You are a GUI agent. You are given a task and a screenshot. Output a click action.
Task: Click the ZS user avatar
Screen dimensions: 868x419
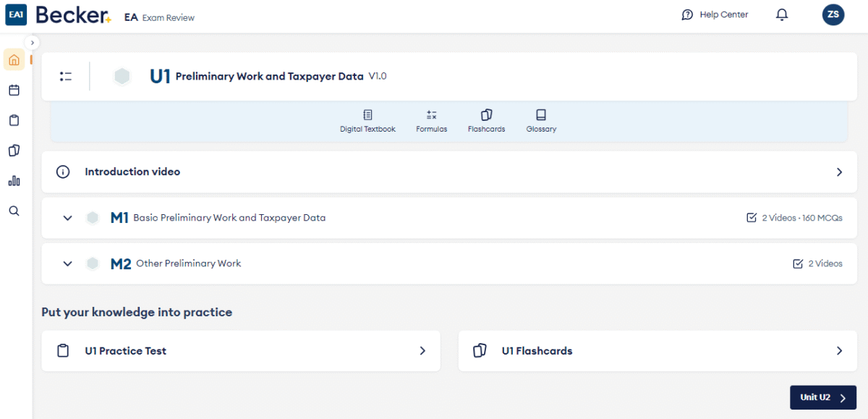tap(833, 14)
